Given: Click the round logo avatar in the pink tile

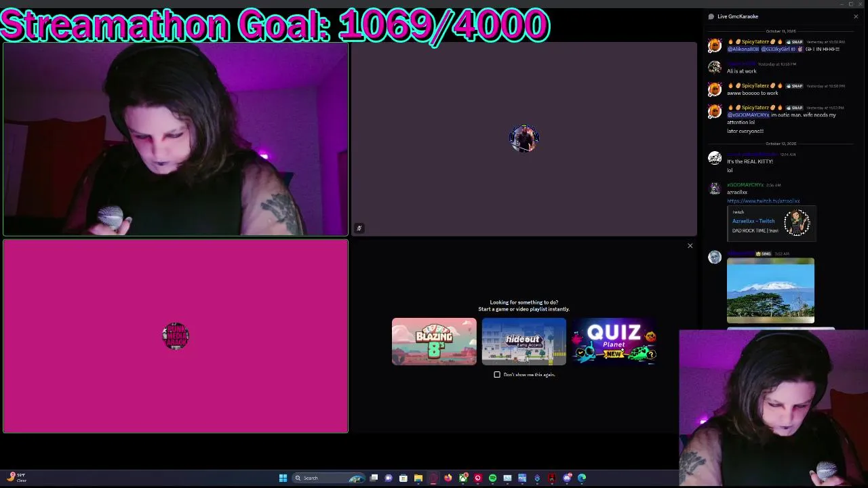Looking at the screenshot, I should pyautogui.click(x=176, y=335).
